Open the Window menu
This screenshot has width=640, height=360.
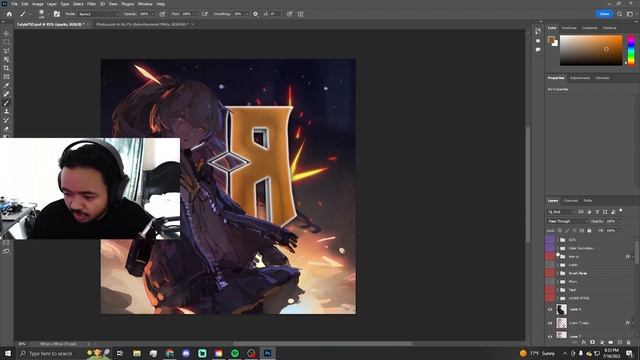[145, 4]
